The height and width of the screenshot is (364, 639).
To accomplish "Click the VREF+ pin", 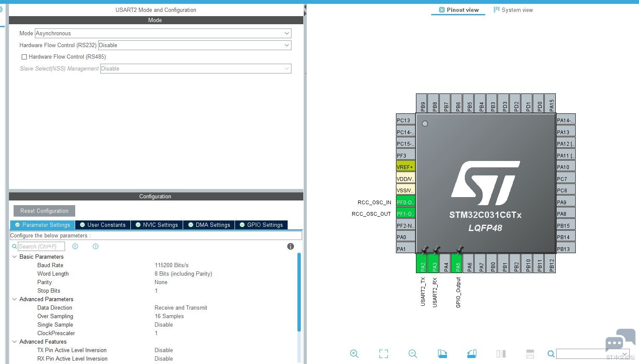I will (405, 166).
